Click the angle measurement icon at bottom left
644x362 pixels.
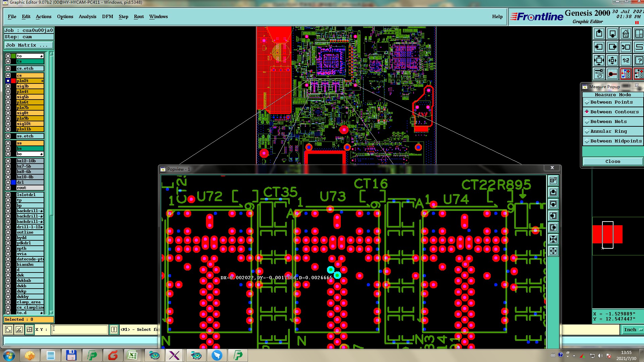coord(19,329)
